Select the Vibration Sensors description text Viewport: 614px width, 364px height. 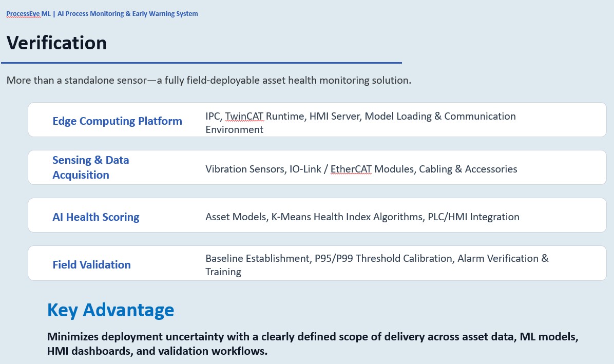(361, 169)
